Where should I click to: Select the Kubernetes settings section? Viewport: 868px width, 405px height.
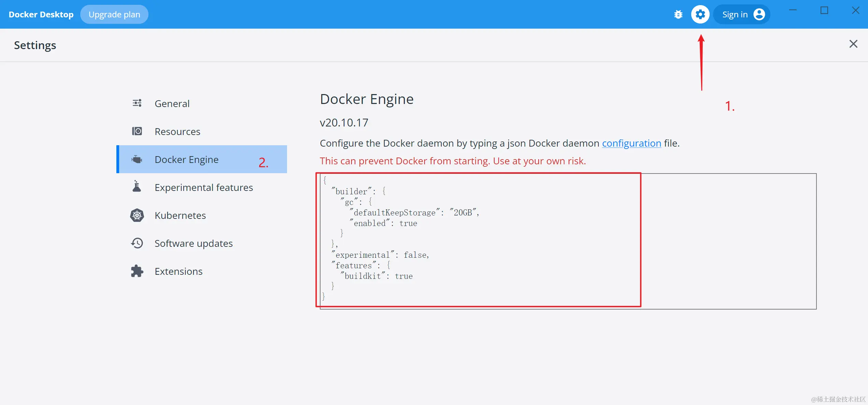[x=180, y=215]
